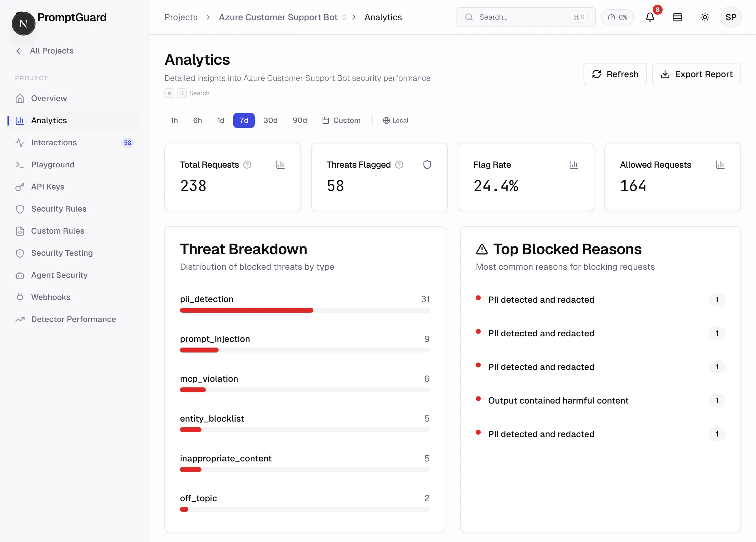Click the mcp_violation progress bar
This screenshot has height=542, width=756.
[305, 390]
